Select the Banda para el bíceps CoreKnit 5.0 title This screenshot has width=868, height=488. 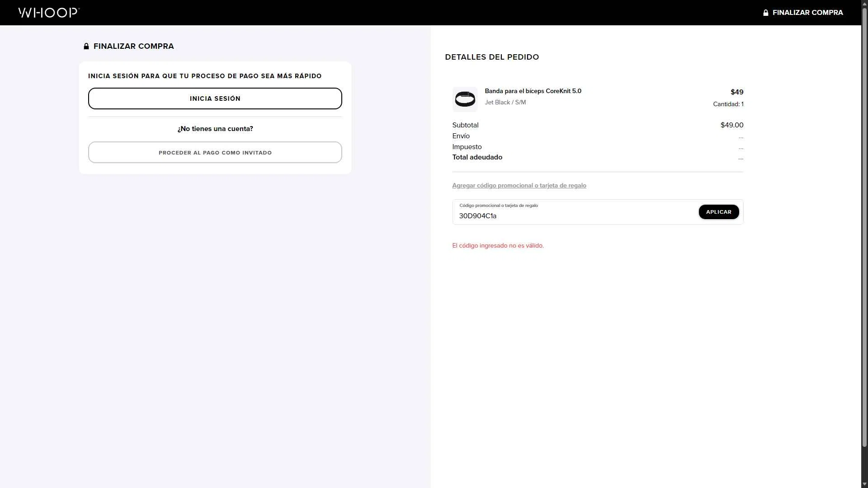[x=533, y=91]
